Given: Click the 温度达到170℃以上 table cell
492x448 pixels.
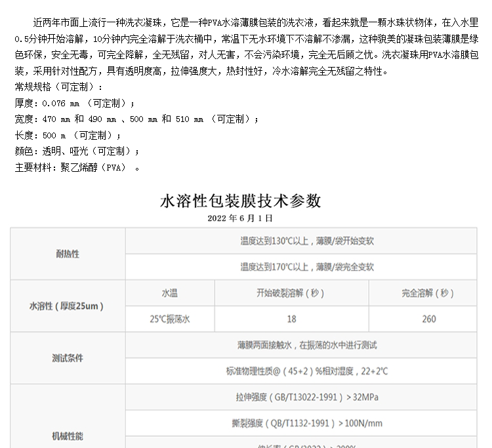Looking at the screenshot, I should [x=306, y=267].
